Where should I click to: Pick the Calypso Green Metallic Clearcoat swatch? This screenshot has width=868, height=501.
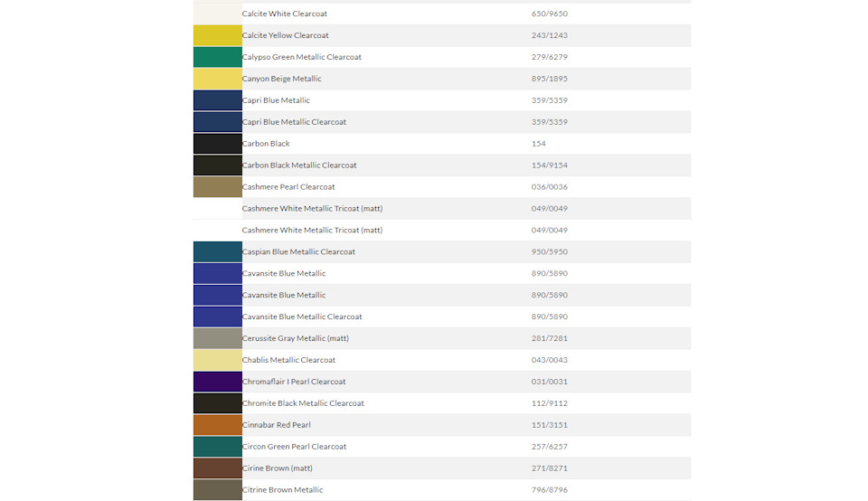[x=218, y=57]
